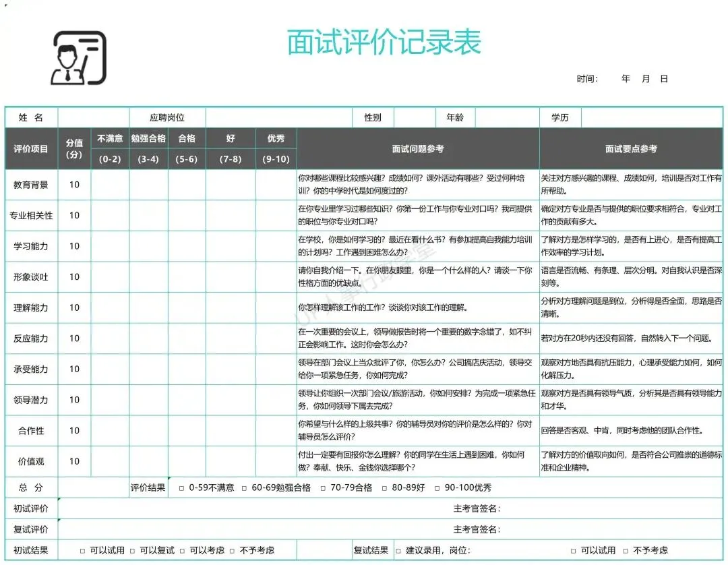Select the 面试问题参考 header
This screenshot has height=565, width=728.
pos(418,148)
